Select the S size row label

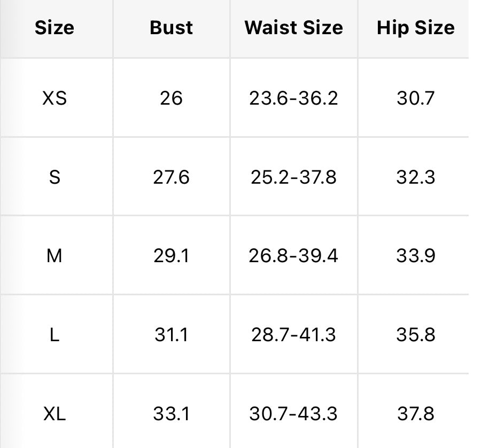pos(55,177)
